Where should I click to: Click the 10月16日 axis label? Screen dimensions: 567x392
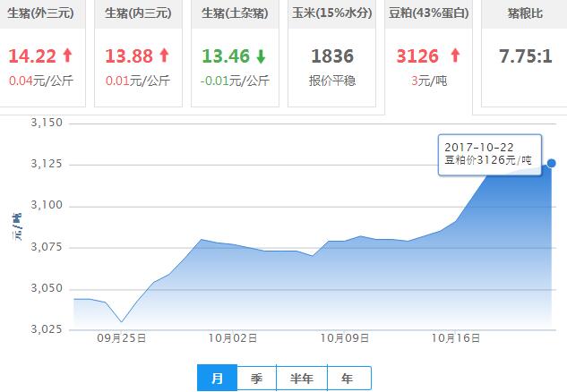point(456,338)
